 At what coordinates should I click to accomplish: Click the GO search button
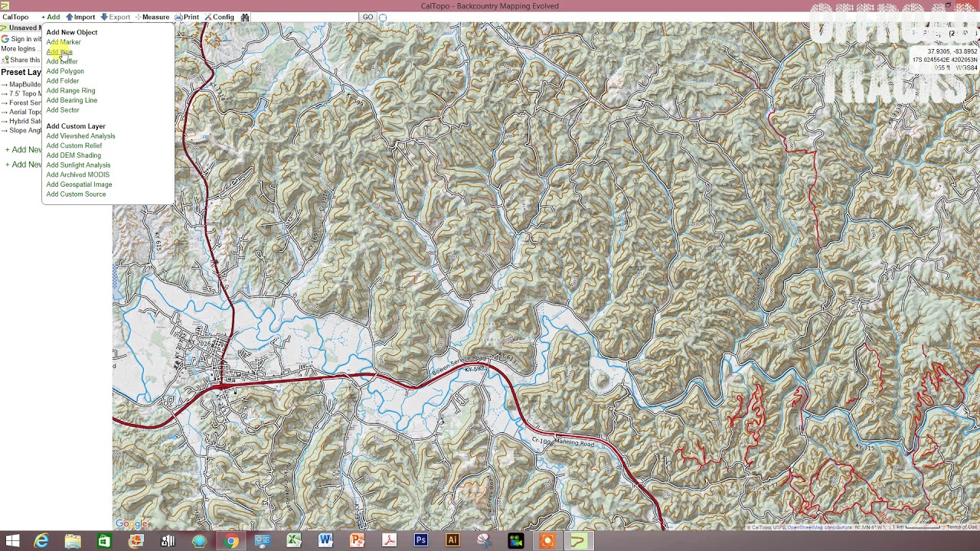[x=367, y=17]
